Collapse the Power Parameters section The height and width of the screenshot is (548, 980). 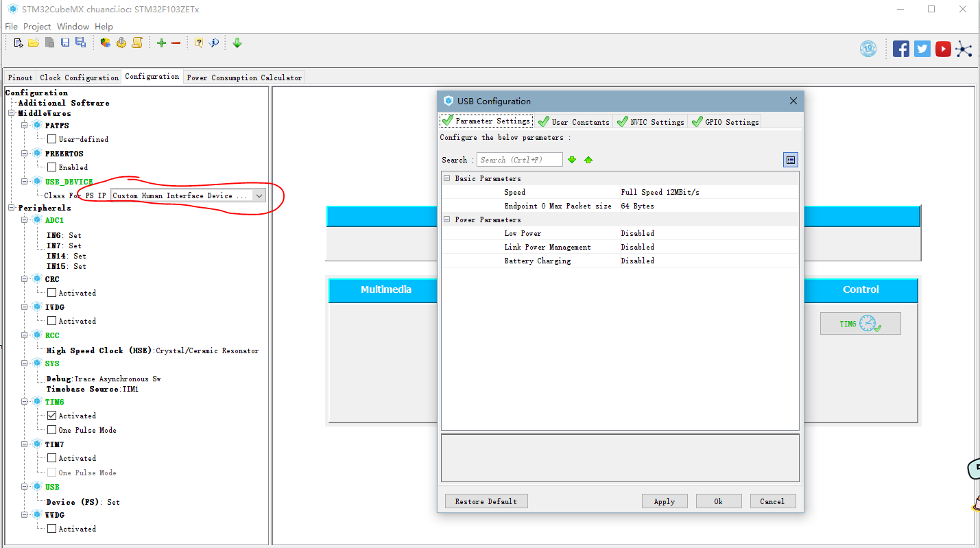click(x=446, y=219)
